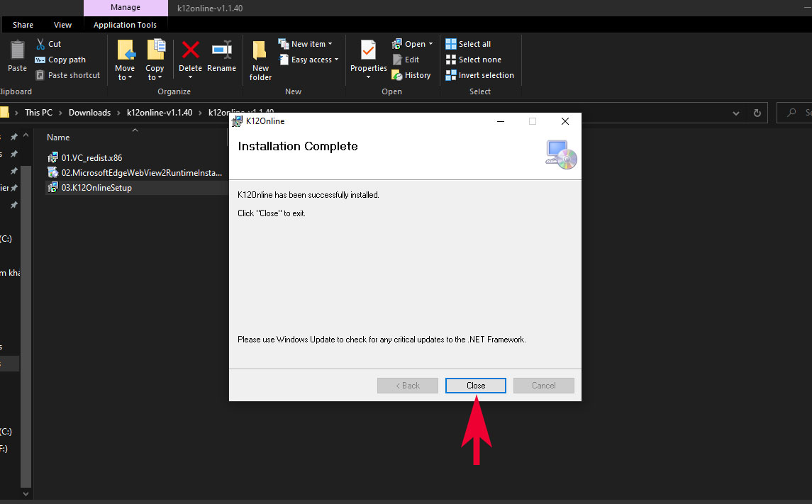Open the Share ribbon tab
812x504 pixels.
pyautogui.click(x=23, y=25)
